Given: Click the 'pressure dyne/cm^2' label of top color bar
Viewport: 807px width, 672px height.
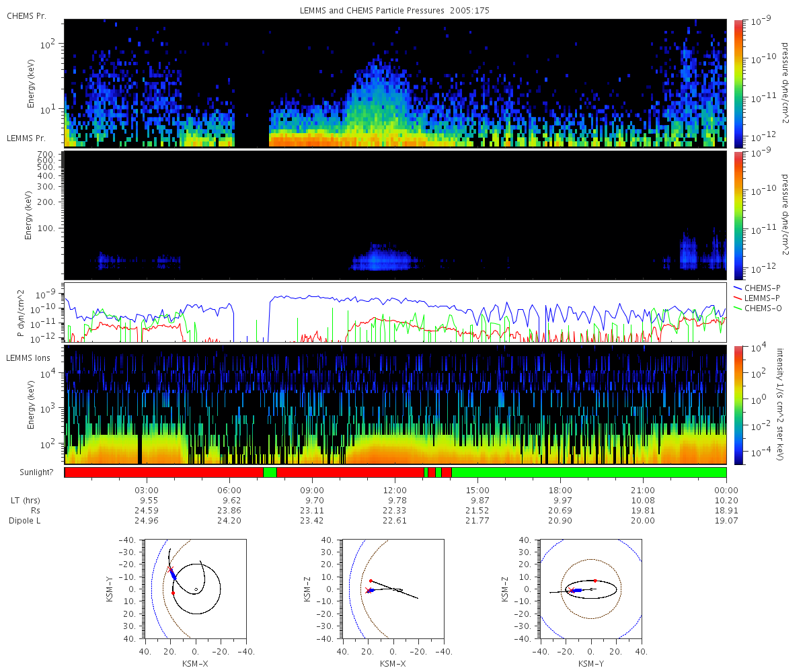Looking at the screenshot, I should (x=785, y=84).
